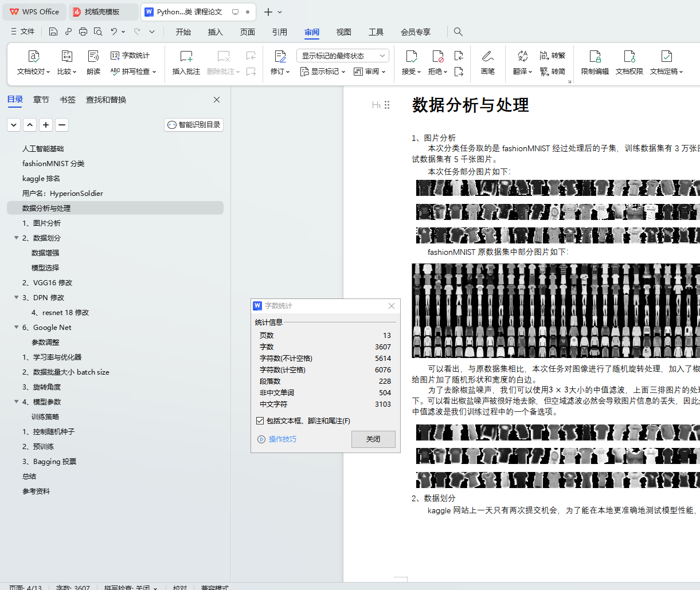This screenshot has height=590, width=700.
Task: Click the 拒绝 reject change icon
Action: [437, 56]
